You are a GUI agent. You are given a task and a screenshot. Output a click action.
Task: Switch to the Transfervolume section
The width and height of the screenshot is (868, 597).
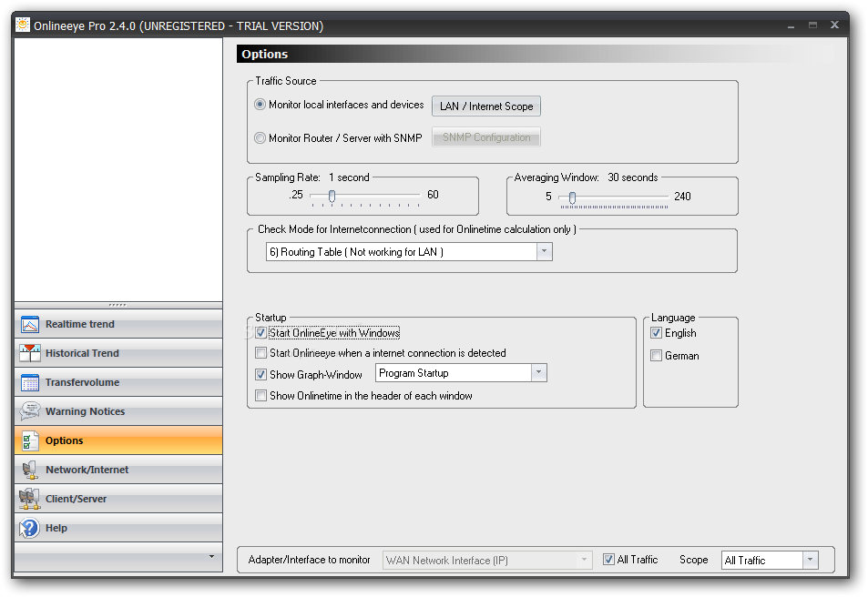pyautogui.click(x=118, y=382)
